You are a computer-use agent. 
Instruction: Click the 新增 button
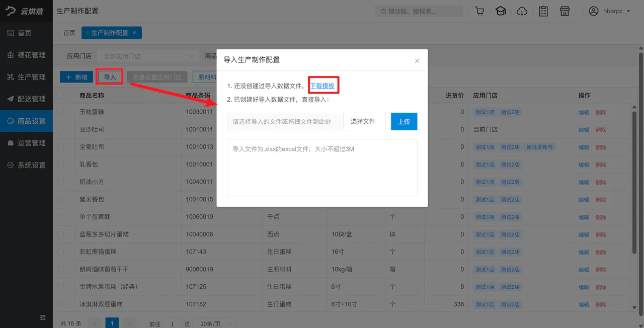pyautogui.click(x=76, y=77)
